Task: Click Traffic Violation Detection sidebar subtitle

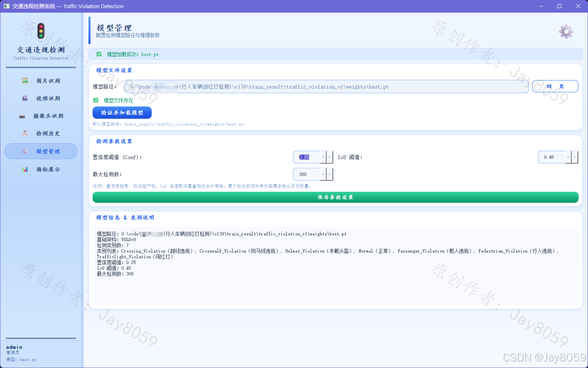Action: [x=41, y=58]
